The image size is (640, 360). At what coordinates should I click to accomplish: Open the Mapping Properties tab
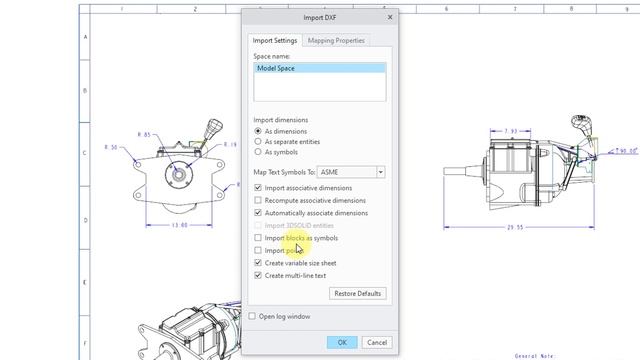click(336, 40)
